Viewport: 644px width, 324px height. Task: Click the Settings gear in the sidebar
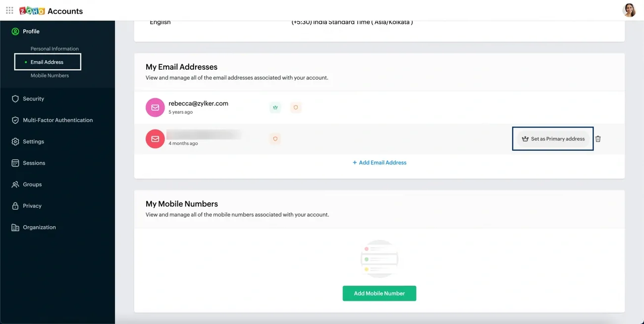[33, 141]
